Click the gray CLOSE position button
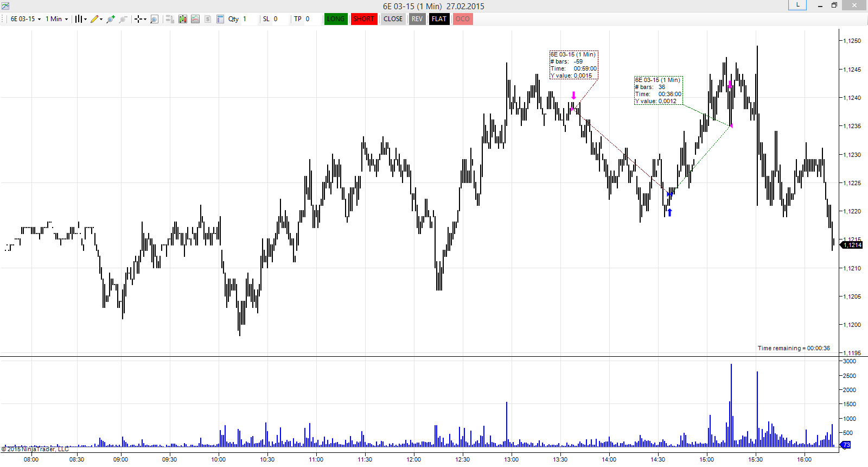 tap(393, 19)
